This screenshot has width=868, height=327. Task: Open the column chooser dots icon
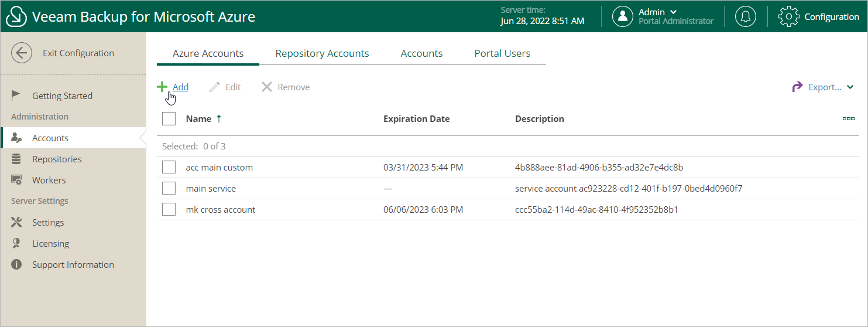[849, 118]
